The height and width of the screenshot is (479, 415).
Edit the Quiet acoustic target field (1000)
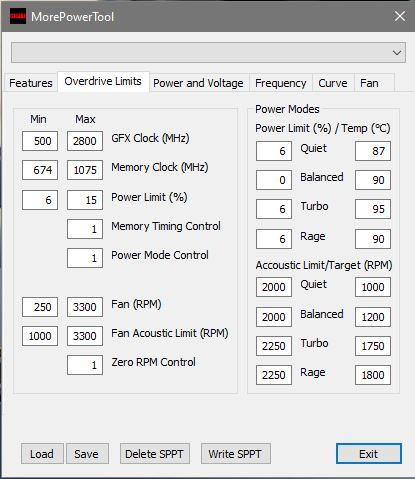click(373, 287)
